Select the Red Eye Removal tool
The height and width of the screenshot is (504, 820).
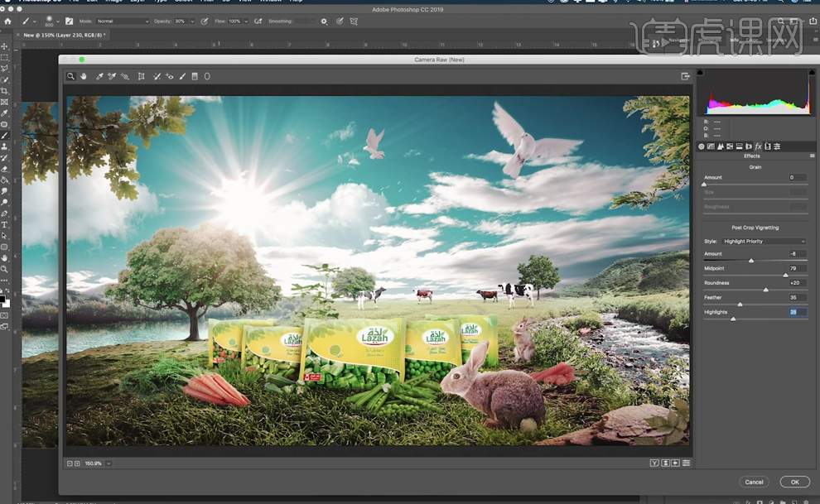170,76
